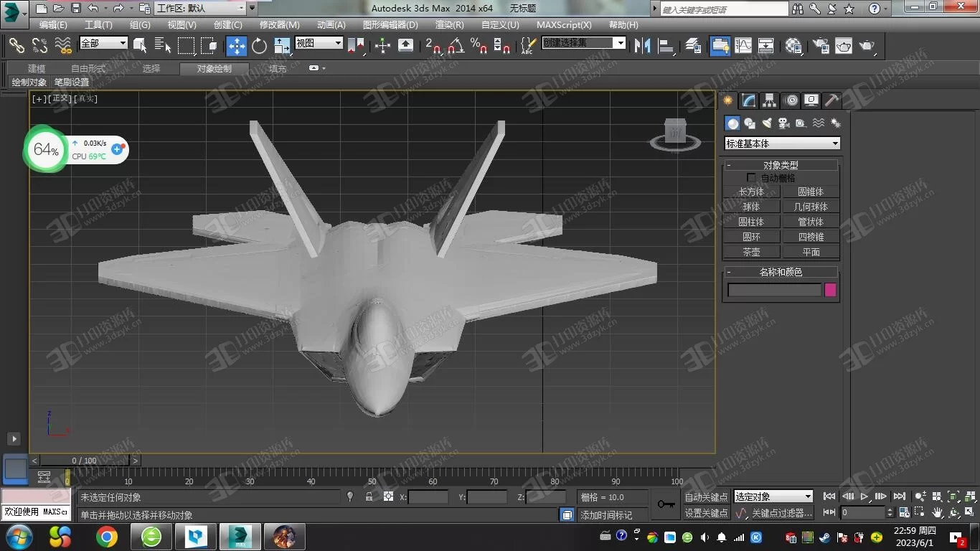Screen dimensions: 980x551
Task: Toggle the 自动关键点 auto key button
Action: [x=706, y=496]
